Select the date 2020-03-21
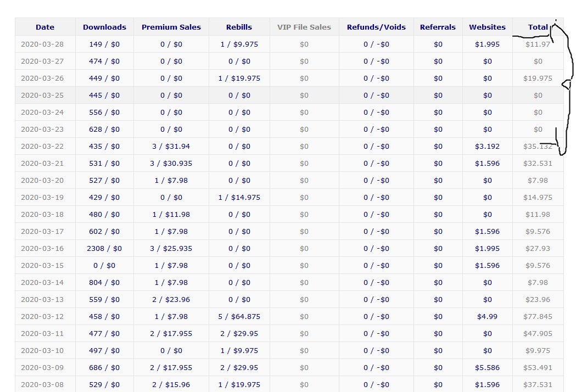Screen dimensions: 576x392 click(42, 164)
